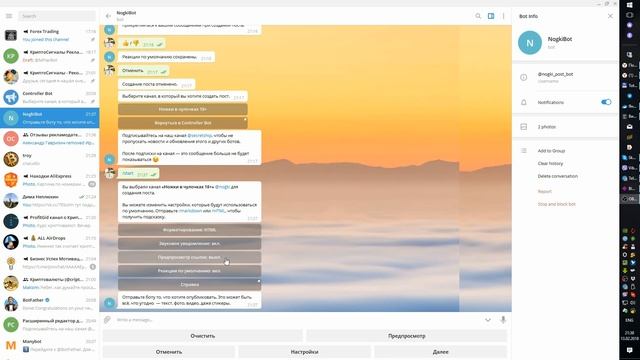
Task: Select Delete conversation
Action: (x=558, y=176)
